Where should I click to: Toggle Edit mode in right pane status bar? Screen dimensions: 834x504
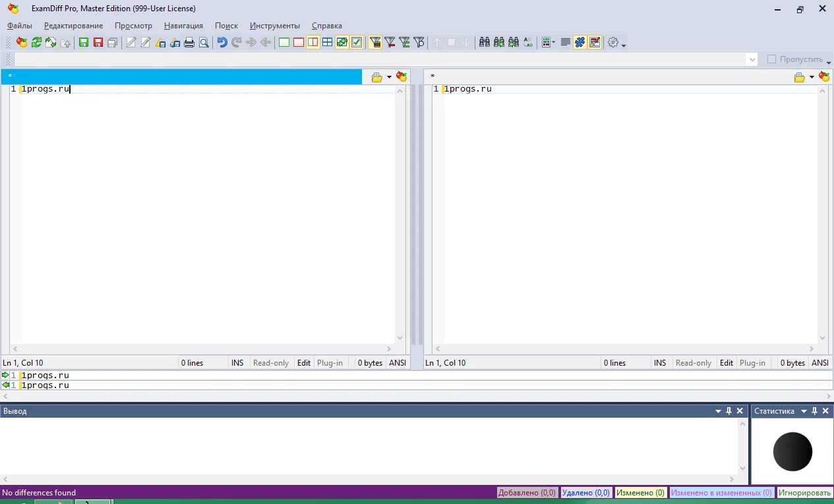point(727,363)
